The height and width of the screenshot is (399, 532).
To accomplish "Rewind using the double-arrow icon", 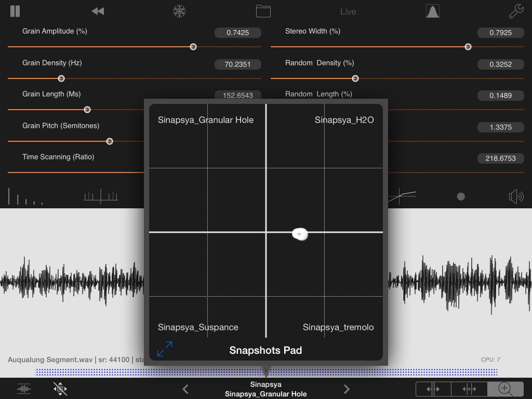I will (x=98, y=11).
